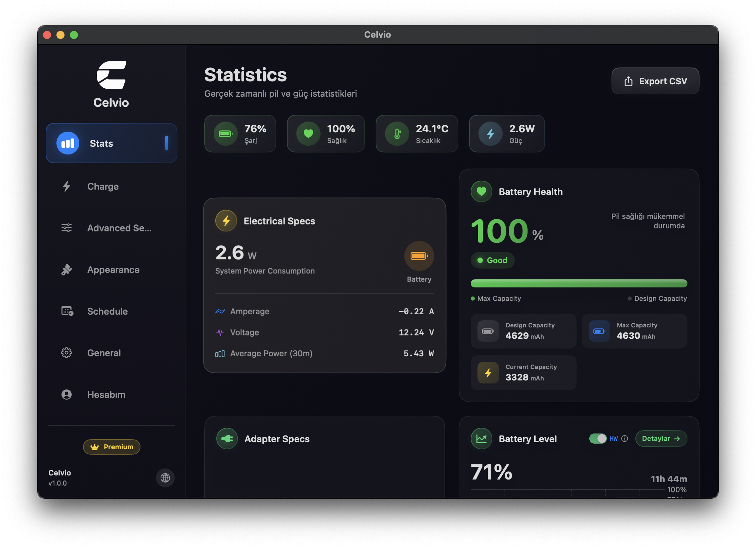
Task: Toggle the HW switch on Battery Level
Action: 598,439
